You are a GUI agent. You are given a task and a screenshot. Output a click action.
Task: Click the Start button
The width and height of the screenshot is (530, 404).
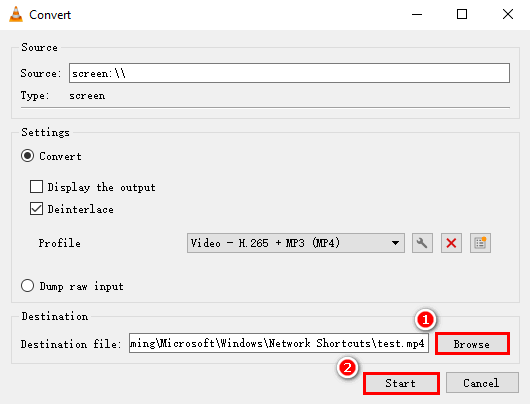pos(401,383)
